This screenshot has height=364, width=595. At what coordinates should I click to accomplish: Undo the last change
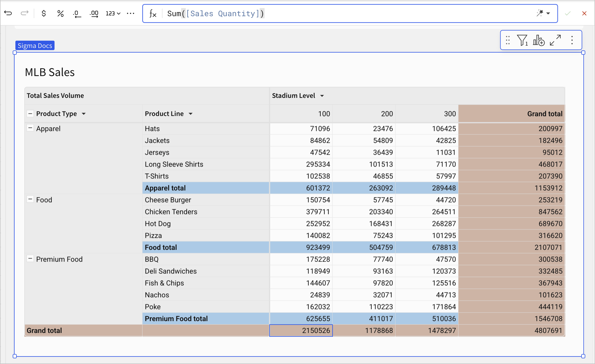[8, 13]
